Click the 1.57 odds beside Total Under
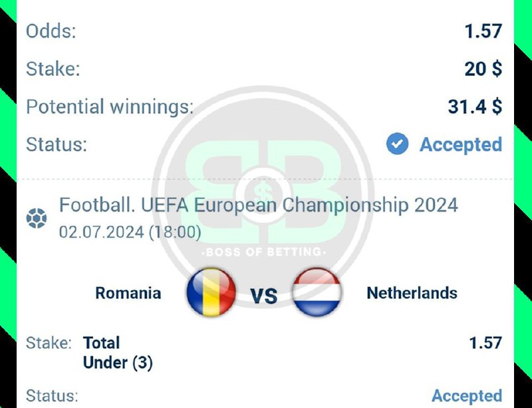Viewport: 532px width, 408px height. tap(485, 343)
